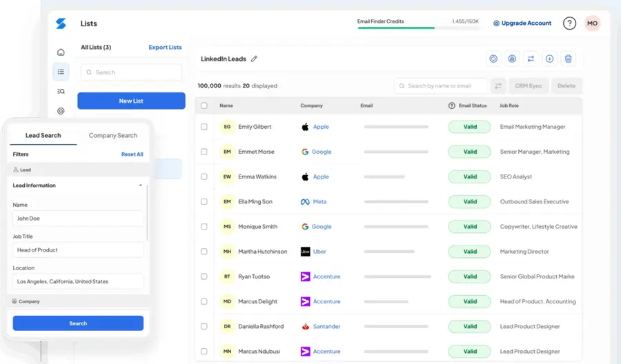Image resolution: width=621 pixels, height=364 pixels.
Task: Click the Location field
Action: (78, 282)
